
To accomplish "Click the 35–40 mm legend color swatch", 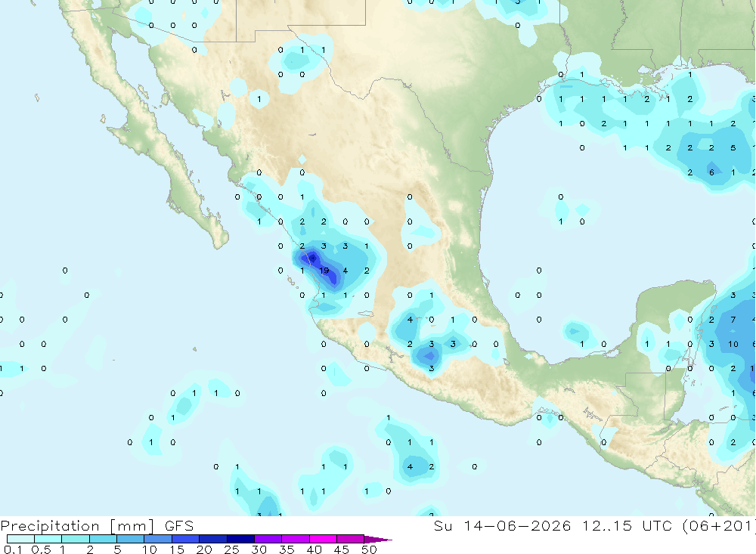I will (295, 539).
